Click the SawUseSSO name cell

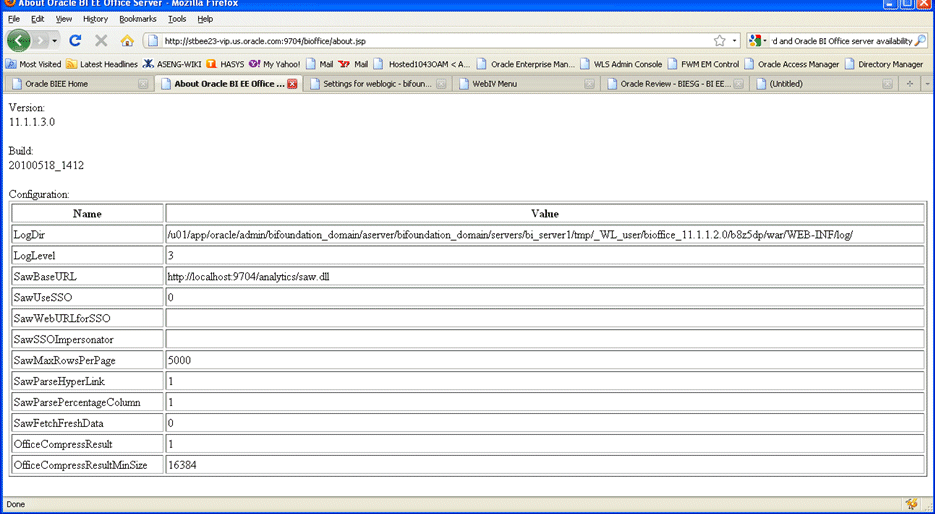88,298
